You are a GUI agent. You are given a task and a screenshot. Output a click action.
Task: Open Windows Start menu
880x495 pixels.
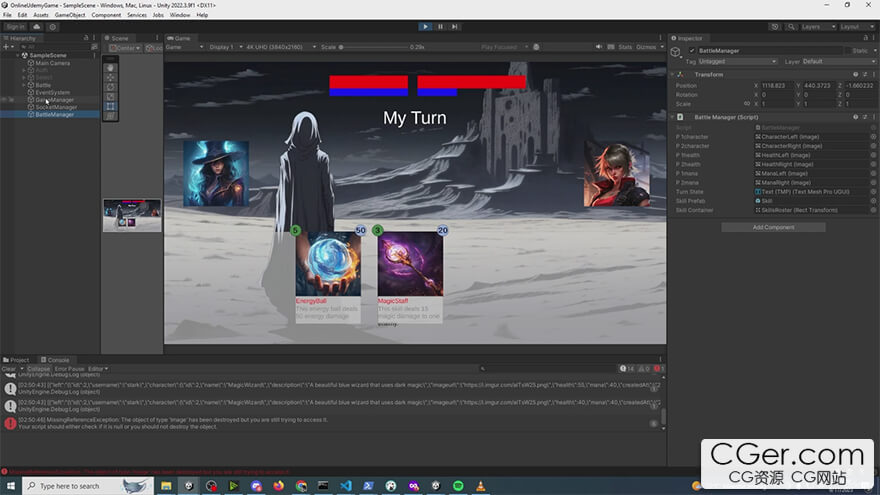[x=10, y=485]
